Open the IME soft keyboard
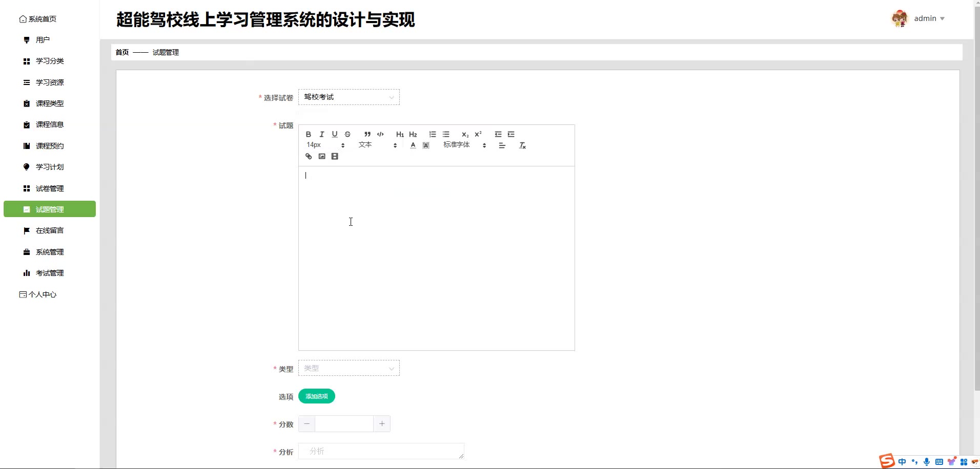The image size is (980, 469). (939, 462)
